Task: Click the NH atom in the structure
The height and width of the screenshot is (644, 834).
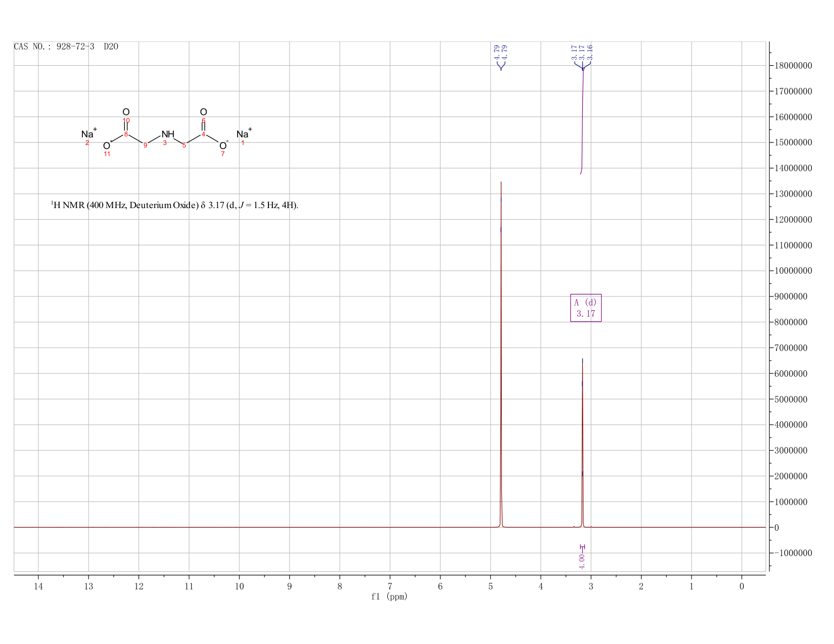Action: point(168,134)
